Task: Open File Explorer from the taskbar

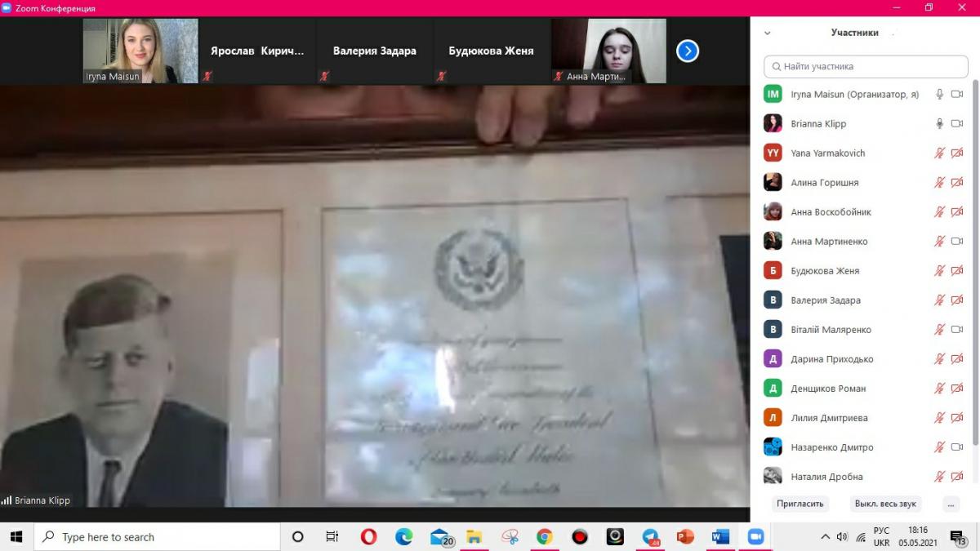Action: coord(474,536)
